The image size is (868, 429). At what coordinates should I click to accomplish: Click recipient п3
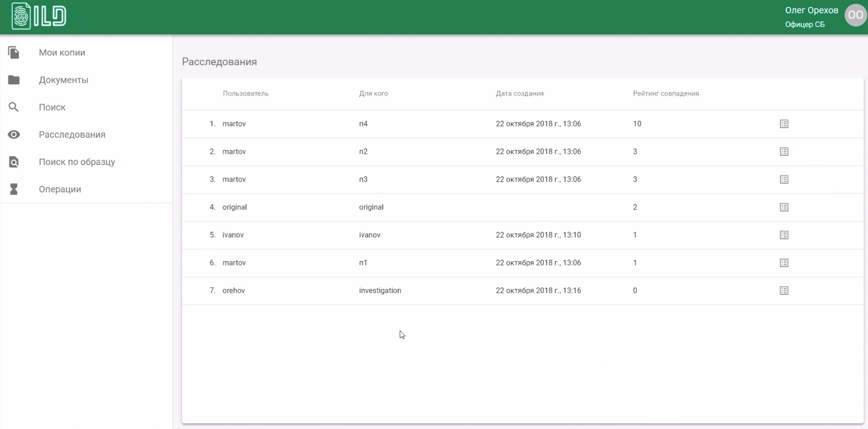(x=363, y=180)
